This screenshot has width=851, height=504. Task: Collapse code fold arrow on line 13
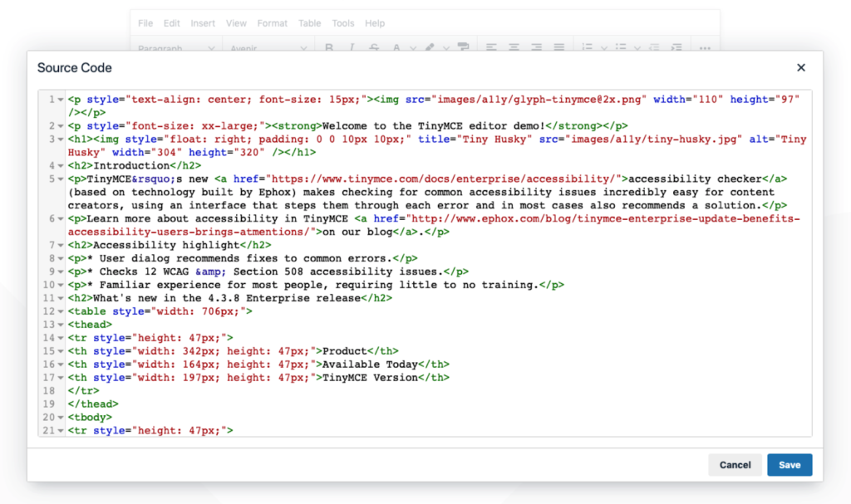tap(61, 325)
